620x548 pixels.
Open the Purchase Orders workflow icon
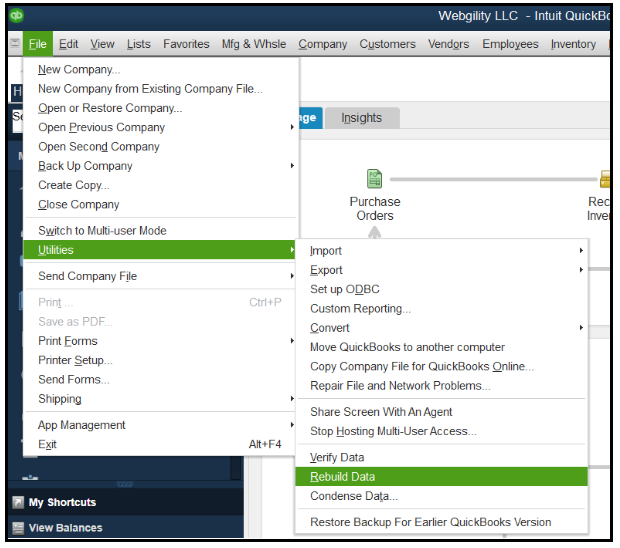374,180
